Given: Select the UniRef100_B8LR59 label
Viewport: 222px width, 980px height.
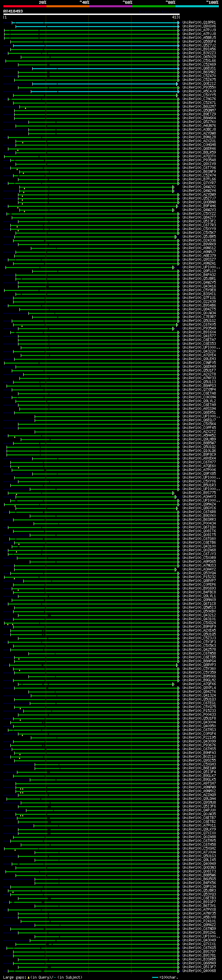Looking at the screenshot, I should 199,153.
